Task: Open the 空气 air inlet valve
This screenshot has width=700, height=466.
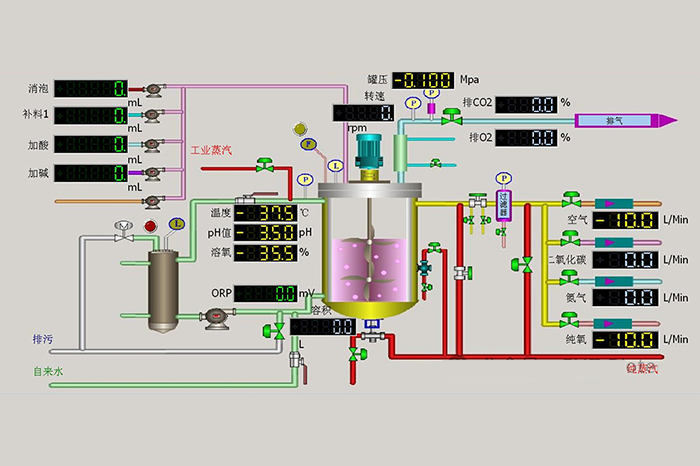Action: pyautogui.click(x=570, y=200)
